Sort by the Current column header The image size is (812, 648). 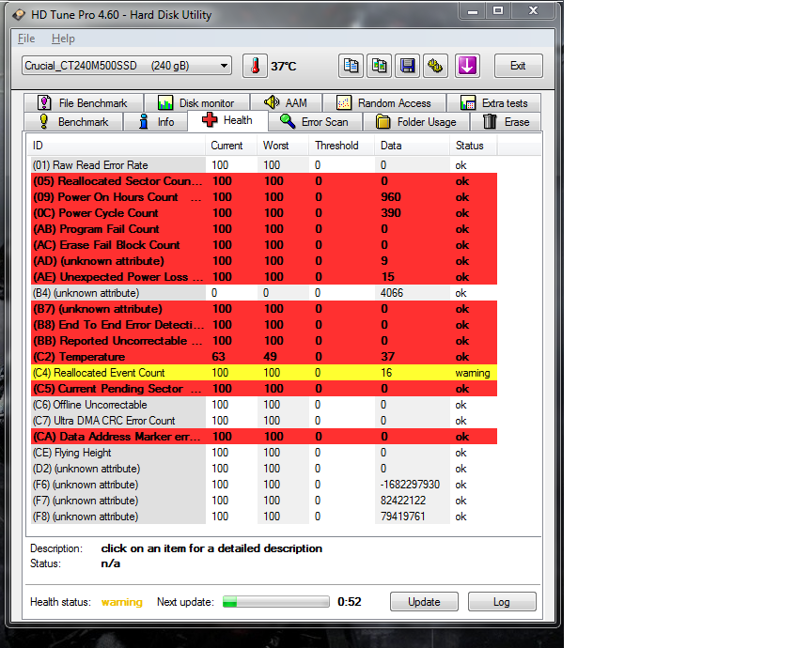pyautogui.click(x=231, y=146)
